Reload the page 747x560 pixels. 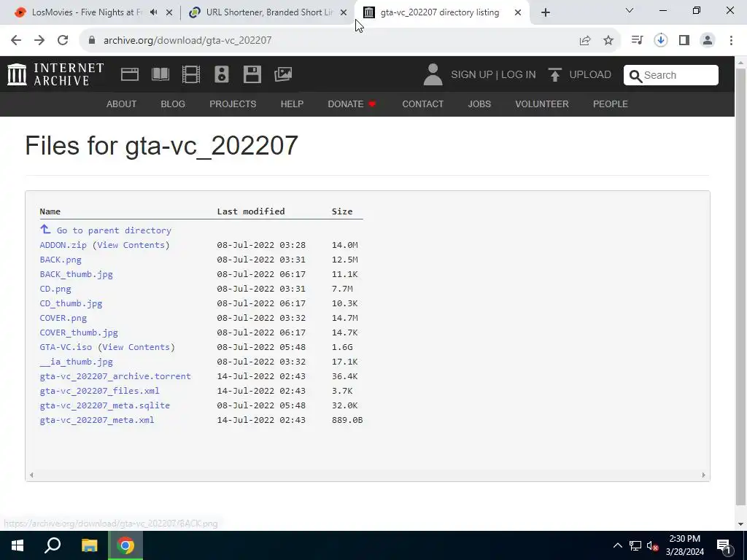(x=63, y=41)
